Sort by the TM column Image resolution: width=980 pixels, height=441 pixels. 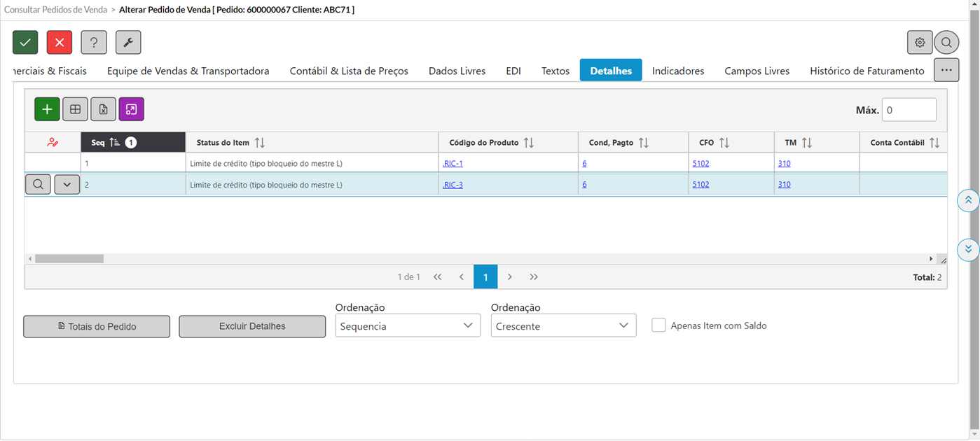[x=817, y=142]
